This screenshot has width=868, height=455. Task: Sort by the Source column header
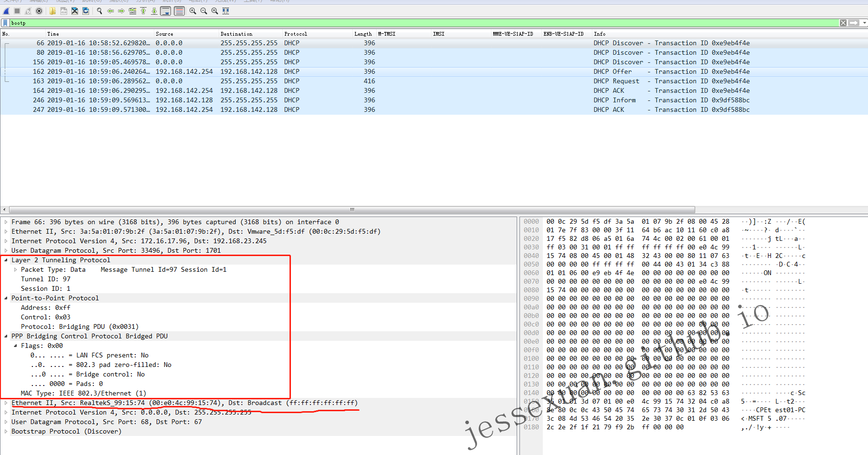point(186,34)
